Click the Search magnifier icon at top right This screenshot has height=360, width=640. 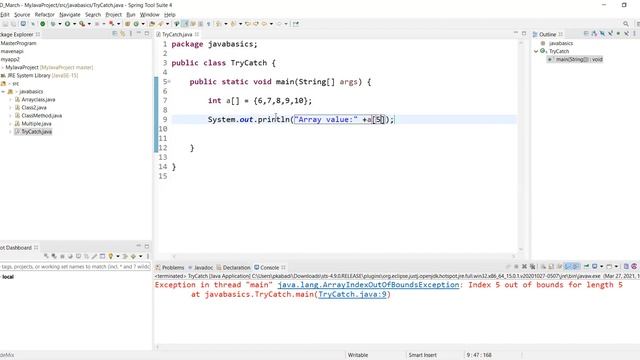click(626, 24)
